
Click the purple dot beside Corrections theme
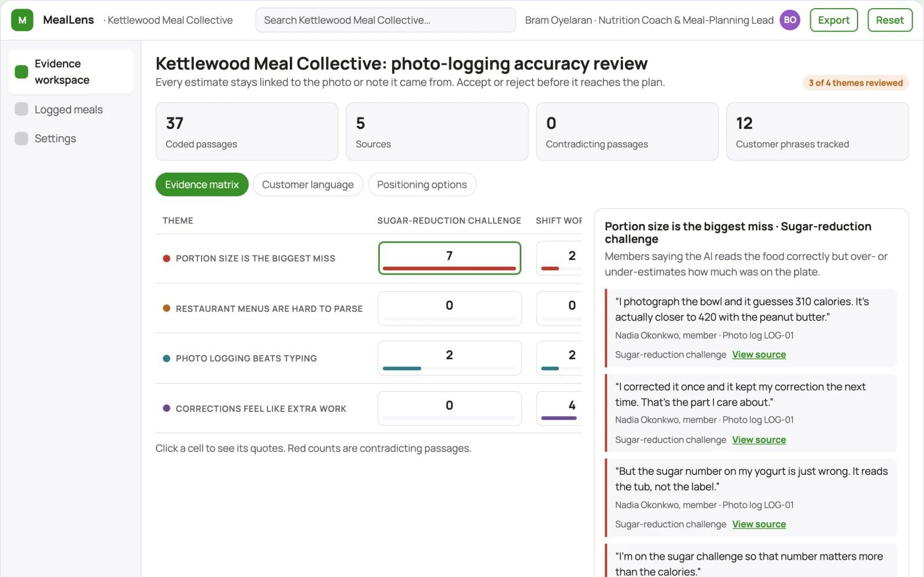coord(166,408)
